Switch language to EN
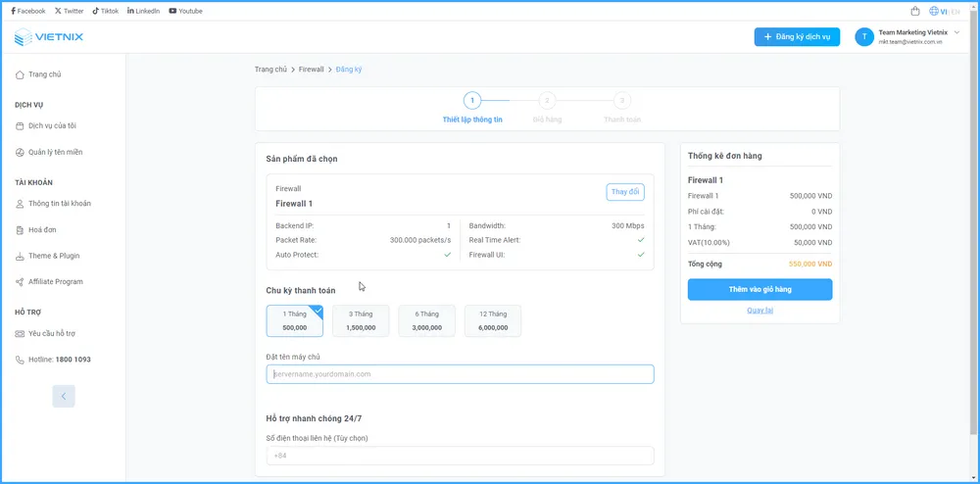This screenshot has width=980, height=484. click(x=955, y=11)
